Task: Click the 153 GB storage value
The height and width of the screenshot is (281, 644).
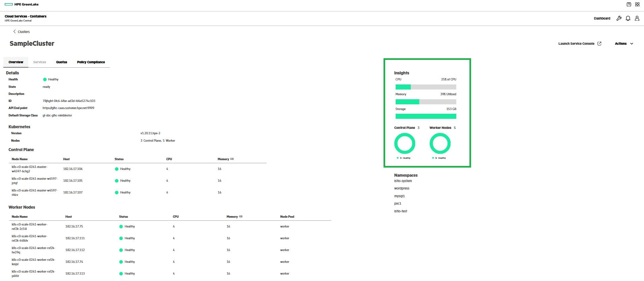Action: [x=451, y=109]
